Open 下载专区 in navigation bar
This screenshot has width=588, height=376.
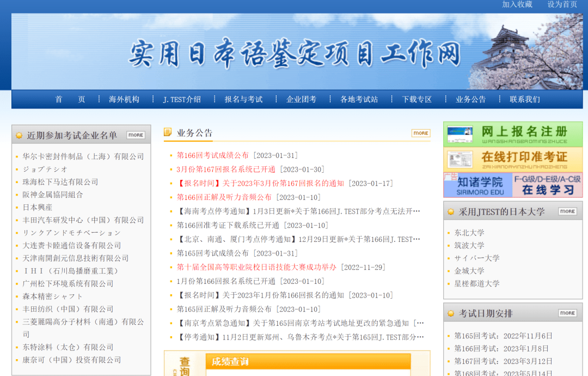416,99
